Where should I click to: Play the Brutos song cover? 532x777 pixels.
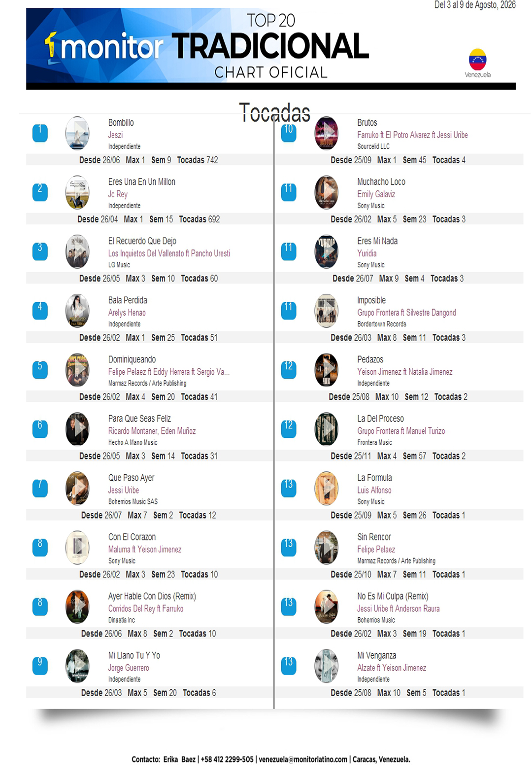pos(327,133)
